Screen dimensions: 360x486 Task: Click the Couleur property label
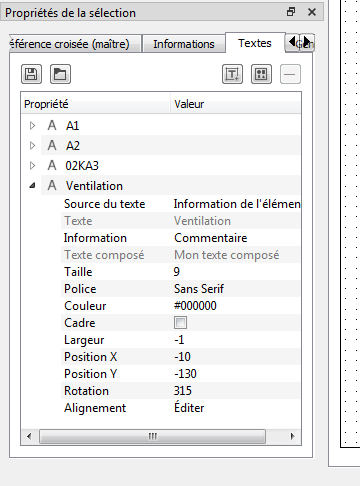pos(85,306)
